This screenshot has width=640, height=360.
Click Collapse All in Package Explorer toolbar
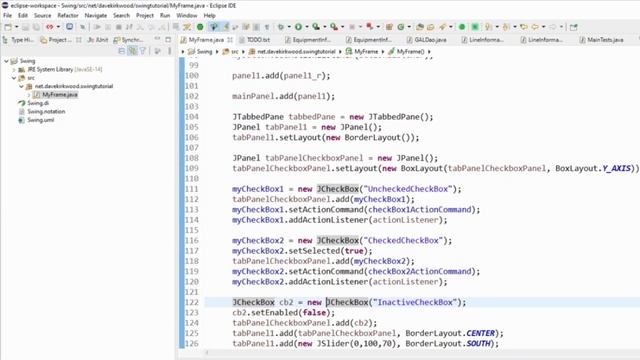[x=121, y=51]
